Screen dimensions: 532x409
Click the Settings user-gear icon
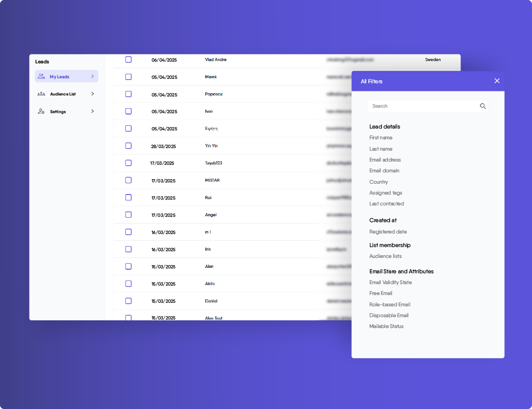(41, 111)
